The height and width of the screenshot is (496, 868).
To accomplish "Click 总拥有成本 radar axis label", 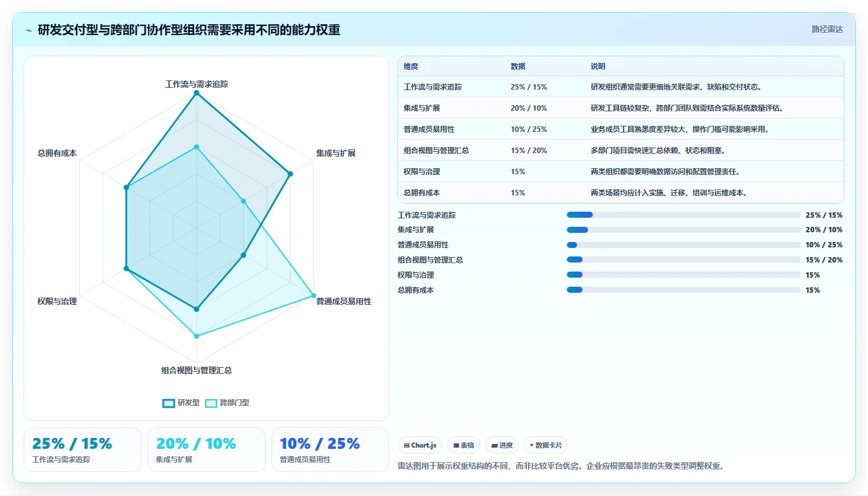I will coord(57,153).
